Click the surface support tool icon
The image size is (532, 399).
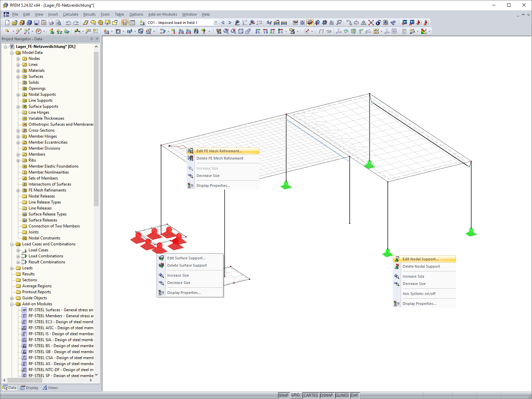pyautogui.click(x=66, y=31)
